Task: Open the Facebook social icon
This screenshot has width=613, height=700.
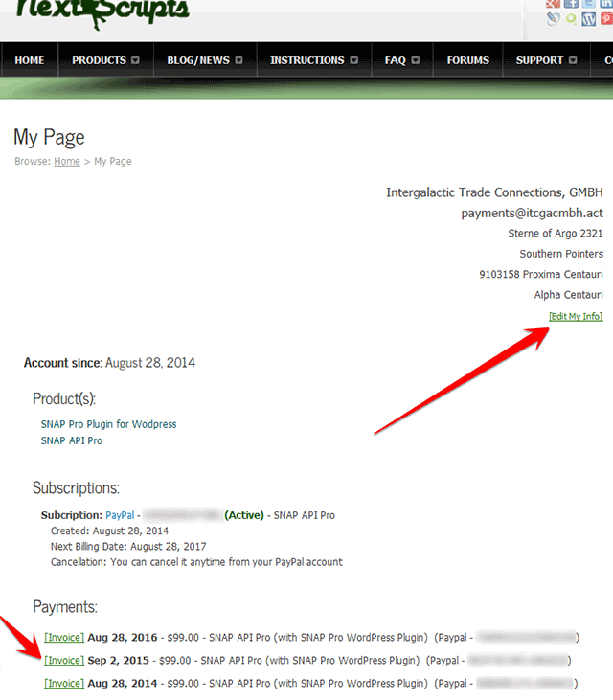Action: (571, 4)
